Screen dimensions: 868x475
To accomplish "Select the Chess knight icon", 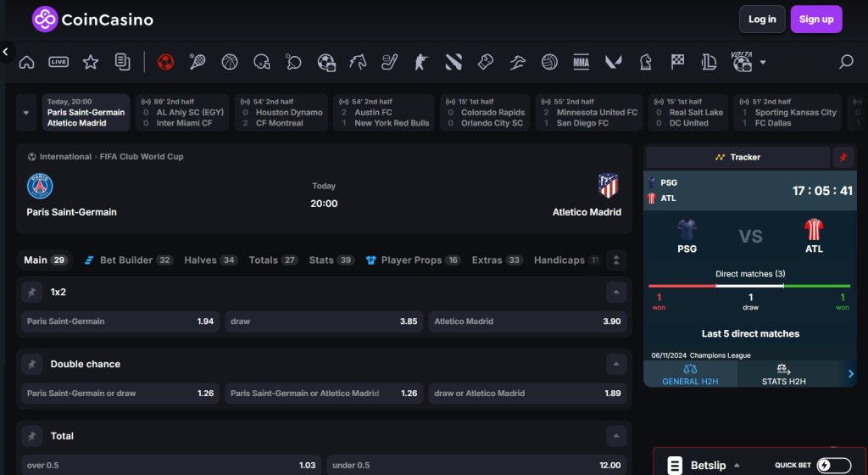I will tap(645, 62).
